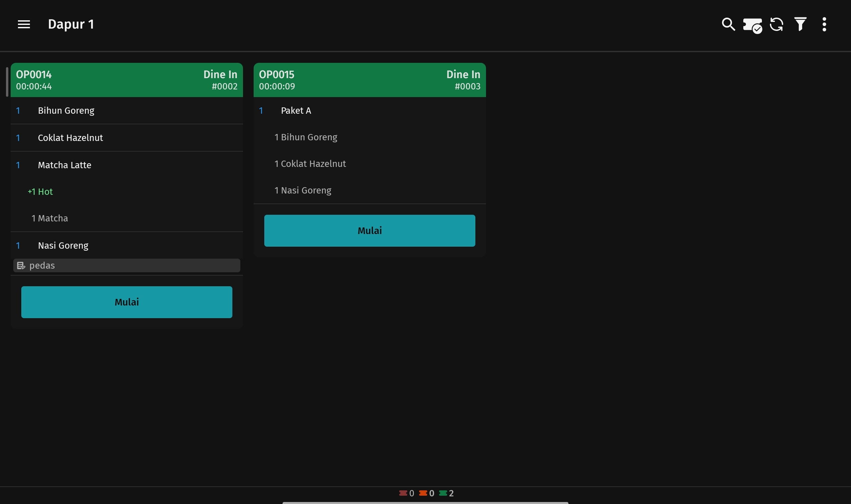Click the green ticket counter icon
Screen dimensions: 851x504
(x=443, y=493)
